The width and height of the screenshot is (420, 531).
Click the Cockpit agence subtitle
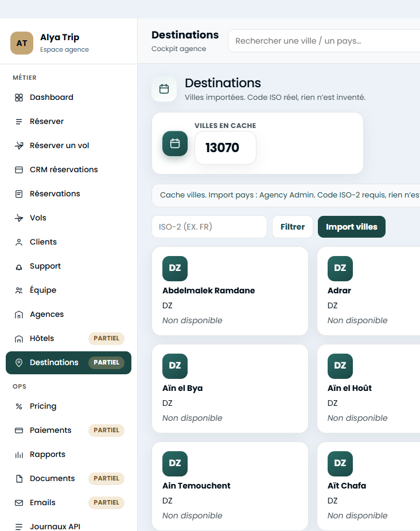click(x=178, y=49)
